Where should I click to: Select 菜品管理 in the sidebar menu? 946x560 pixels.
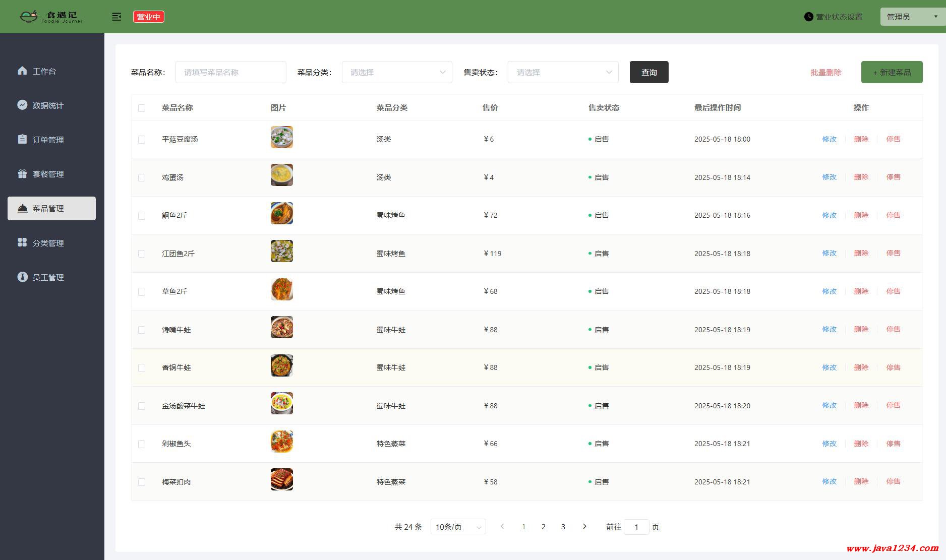(x=51, y=208)
